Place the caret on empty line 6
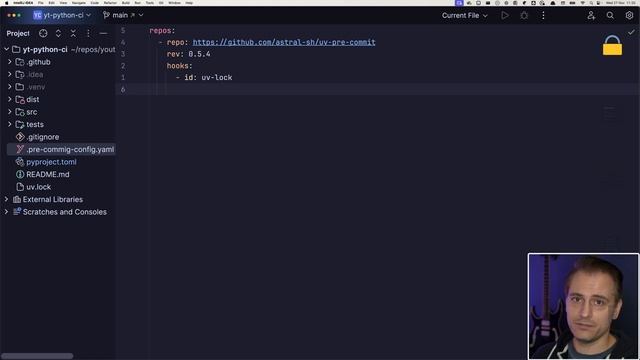Image resolution: width=640 pixels, height=360 pixels. coord(378,89)
